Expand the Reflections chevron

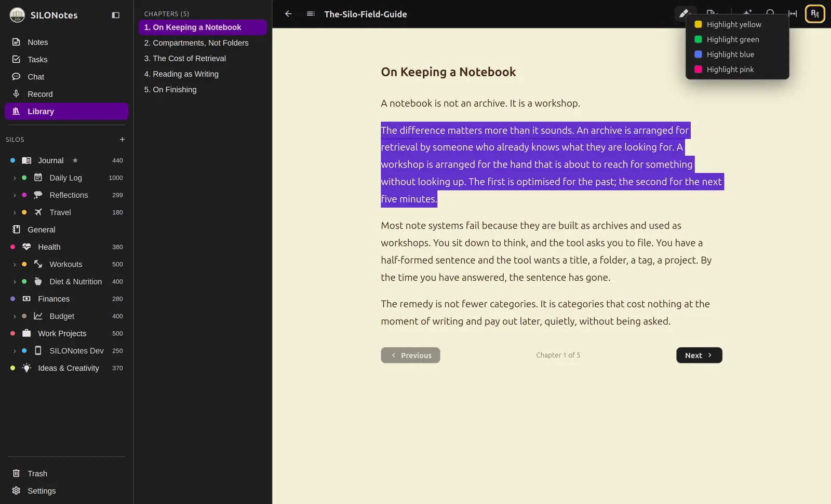click(x=15, y=195)
